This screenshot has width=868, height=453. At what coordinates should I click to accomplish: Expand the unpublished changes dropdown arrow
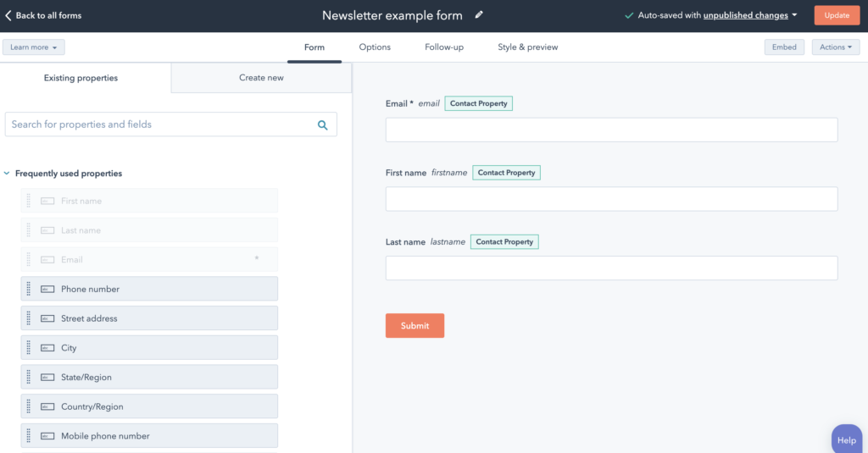(794, 15)
